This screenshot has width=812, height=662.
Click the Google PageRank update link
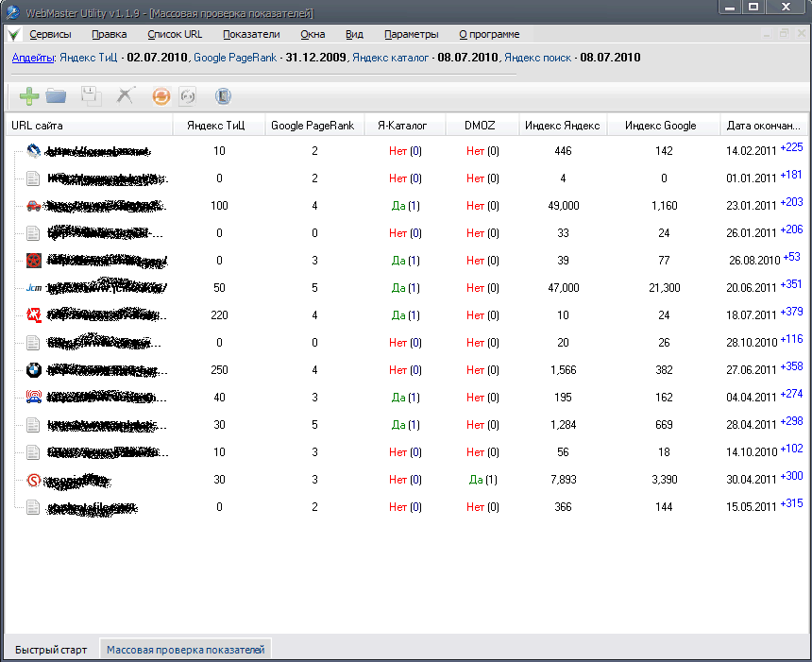235,58
